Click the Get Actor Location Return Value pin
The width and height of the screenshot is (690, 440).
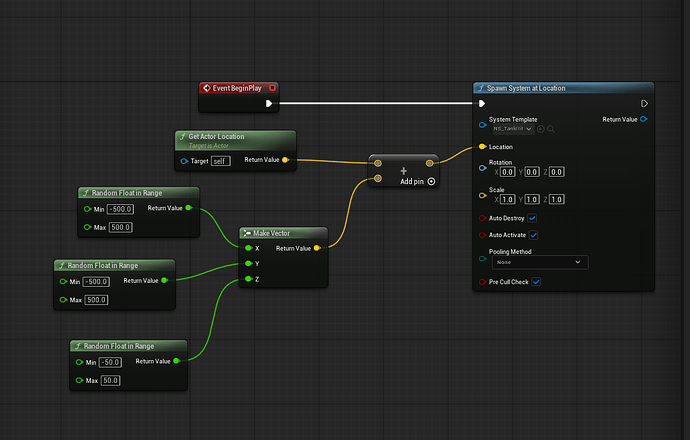286,159
